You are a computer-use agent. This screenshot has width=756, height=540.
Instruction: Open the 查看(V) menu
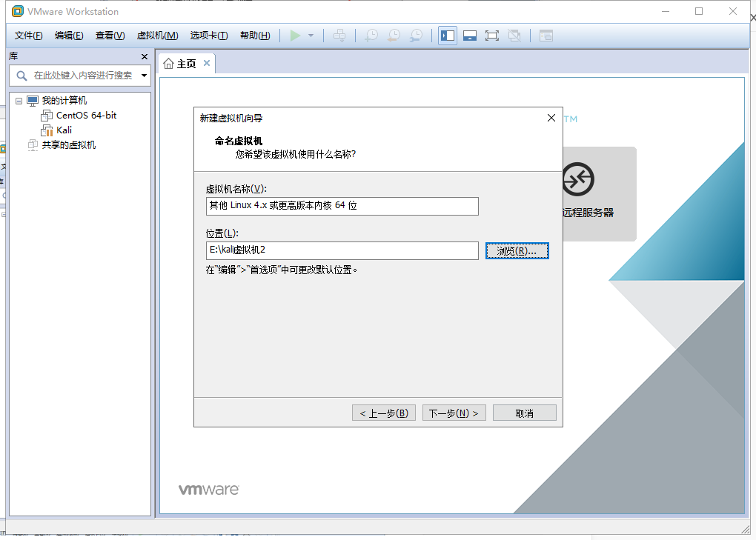pyautogui.click(x=110, y=36)
